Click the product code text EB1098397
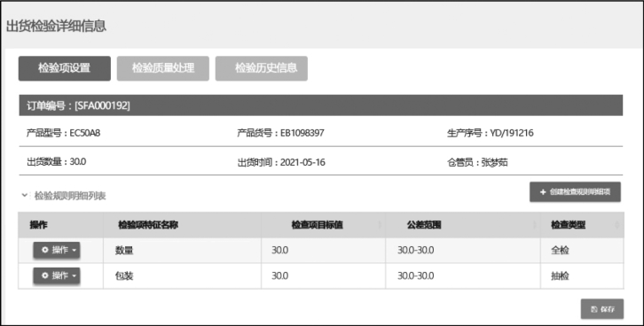The width and height of the screenshot is (644, 326). 302,133
